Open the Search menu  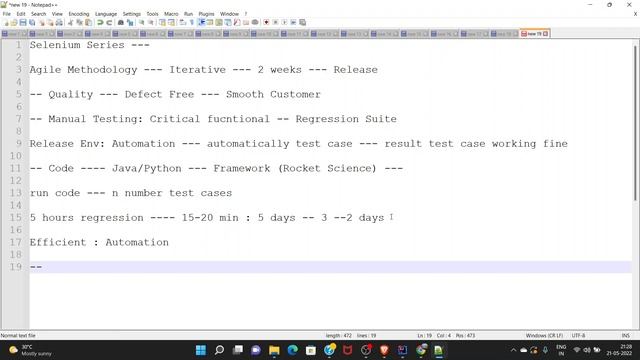point(38,14)
